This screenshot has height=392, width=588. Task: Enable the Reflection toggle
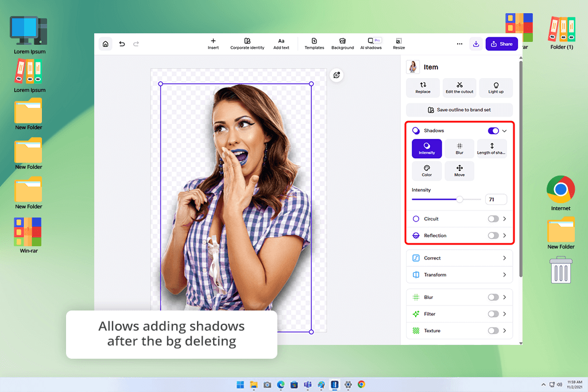(x=493, y=235)
